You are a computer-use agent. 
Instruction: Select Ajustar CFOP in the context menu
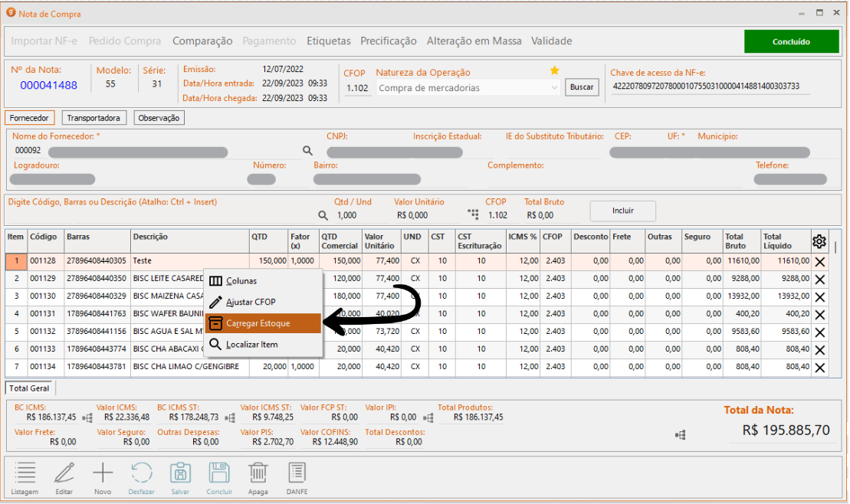click(x=264, y=302)
